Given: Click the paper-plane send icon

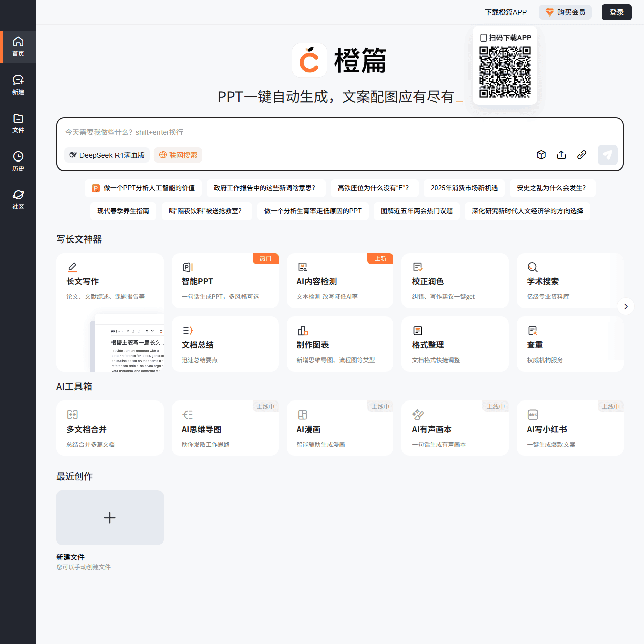Looking at the screenshot, I should [x=607, y=155].
